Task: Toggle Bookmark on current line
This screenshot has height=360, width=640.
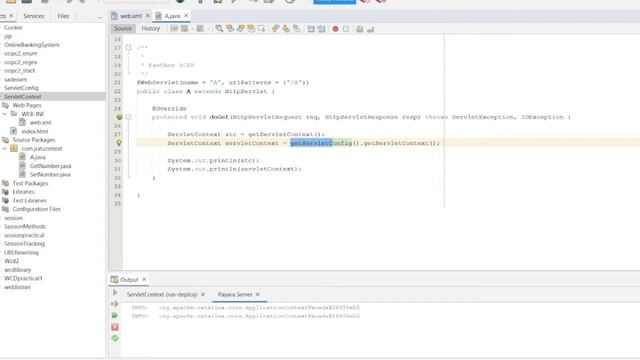Action: tap(297, 29)
